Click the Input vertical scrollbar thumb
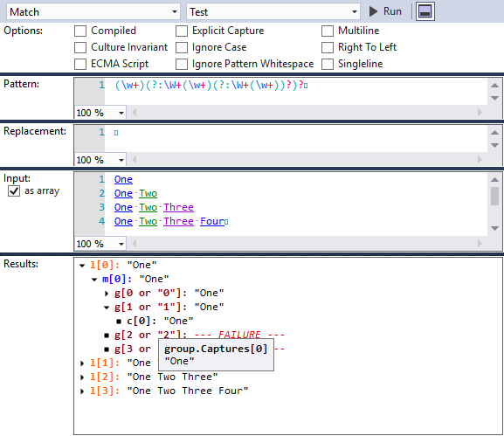 494,196
